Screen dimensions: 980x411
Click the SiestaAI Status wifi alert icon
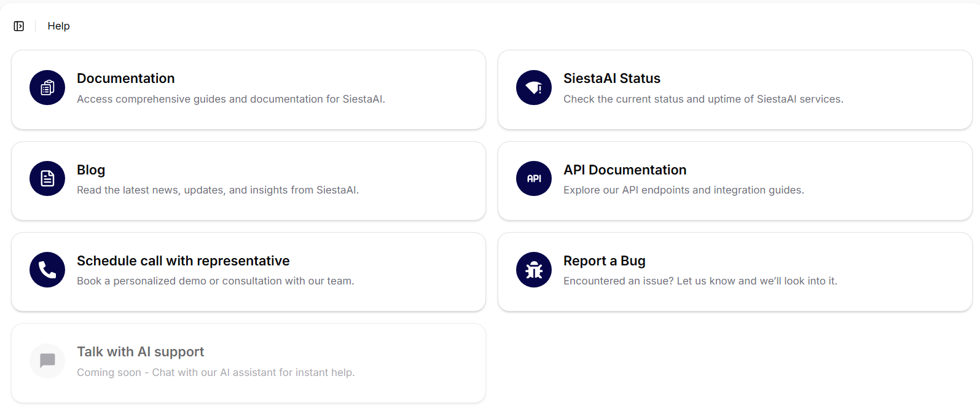pyautogui.click(x=534, y=88)
